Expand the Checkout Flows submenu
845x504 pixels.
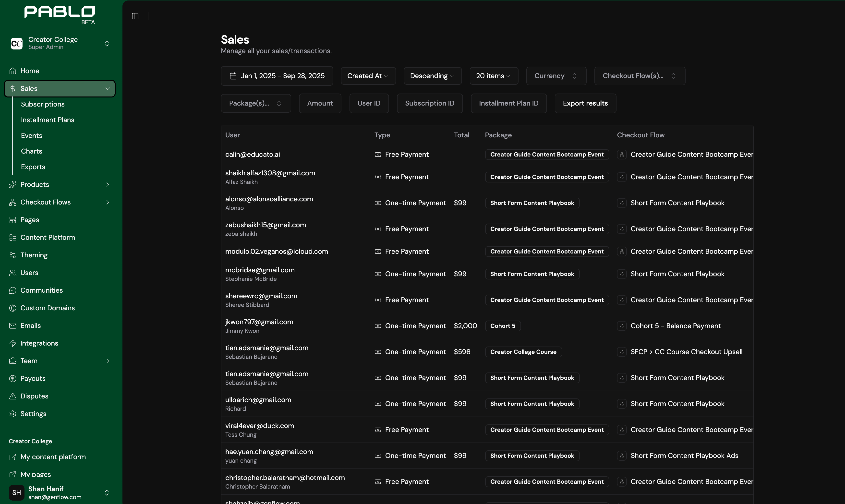(108, 202)
